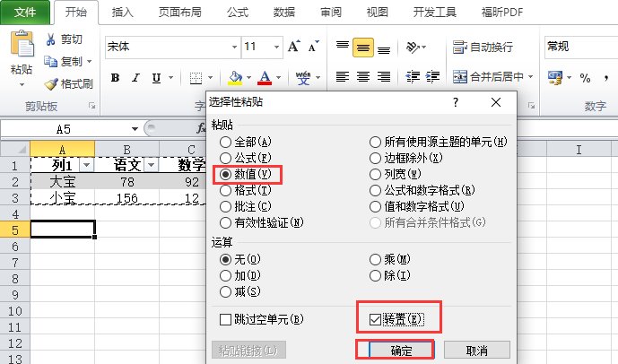Set middle vertical alignment
The width and height of the screenshot is (618, 364).
click(363, 48)
